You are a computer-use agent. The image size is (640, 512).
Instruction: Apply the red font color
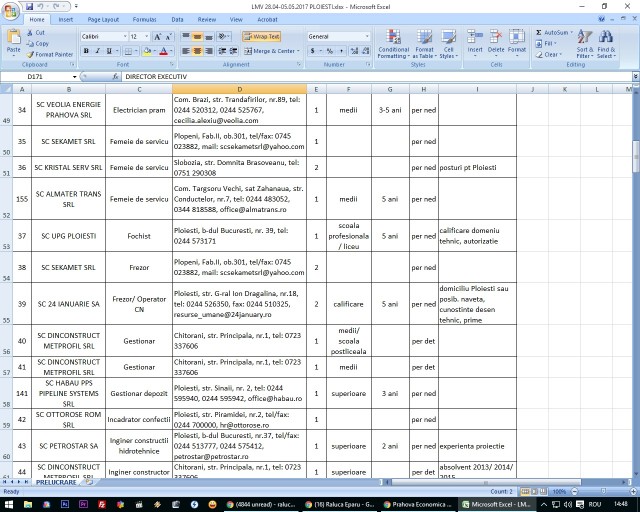[163, 51]
